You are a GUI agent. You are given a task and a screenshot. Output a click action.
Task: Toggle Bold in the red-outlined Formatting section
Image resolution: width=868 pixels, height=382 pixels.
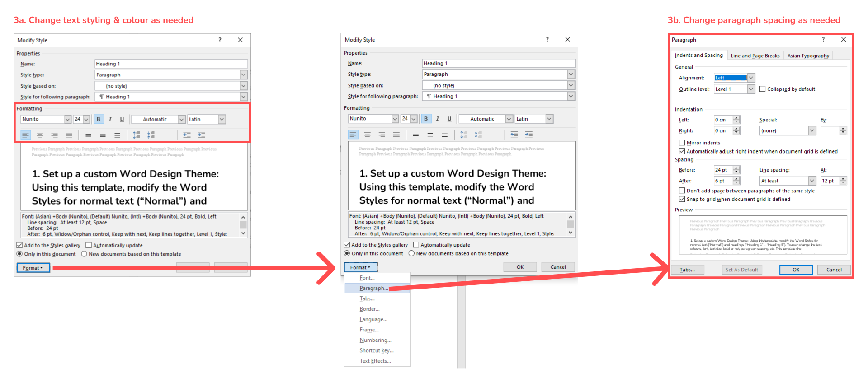(x=98, y=119)
